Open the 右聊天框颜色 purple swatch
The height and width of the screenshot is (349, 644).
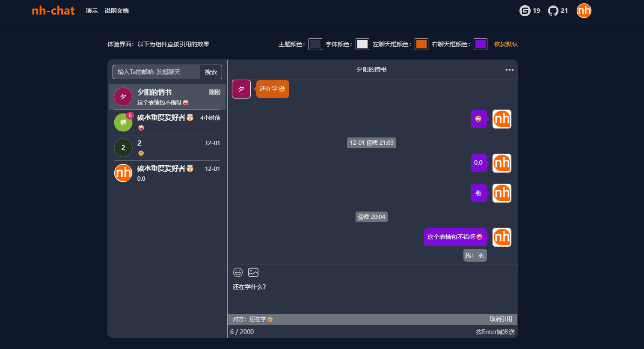point(481,44)
